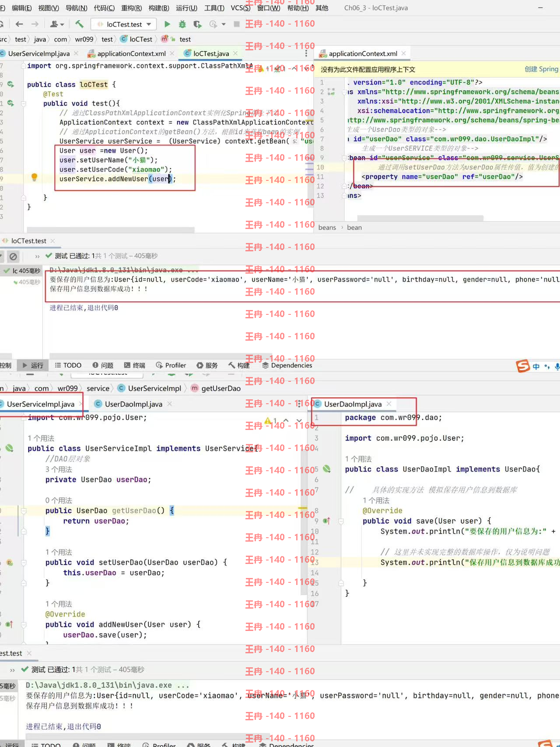Run loCTest.test with the green play icon
This screenshot has height=747, width=560.
pyautogui.click(x=167, y=24)
